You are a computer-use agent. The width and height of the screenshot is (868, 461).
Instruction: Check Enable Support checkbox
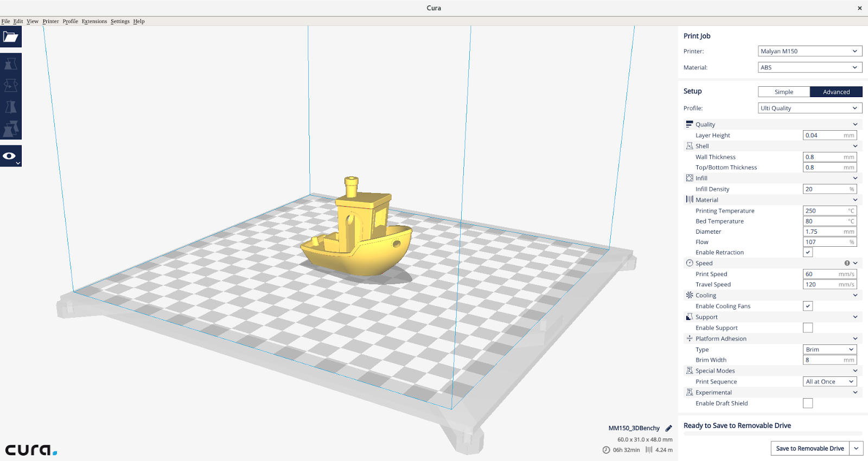[808, 328]
